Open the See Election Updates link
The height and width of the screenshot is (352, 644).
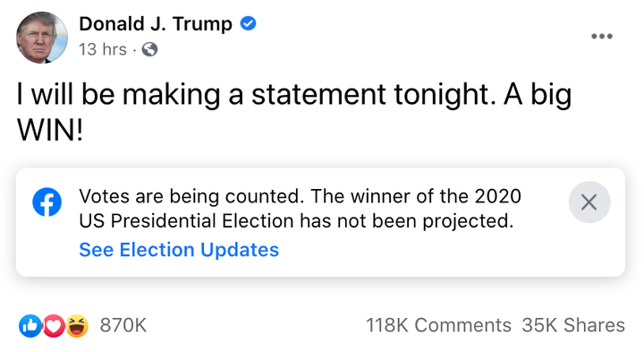(x=179, y=250)
